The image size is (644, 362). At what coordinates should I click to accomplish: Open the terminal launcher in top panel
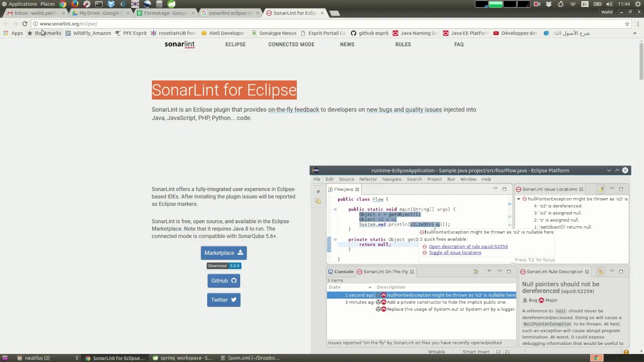(99, 4)
